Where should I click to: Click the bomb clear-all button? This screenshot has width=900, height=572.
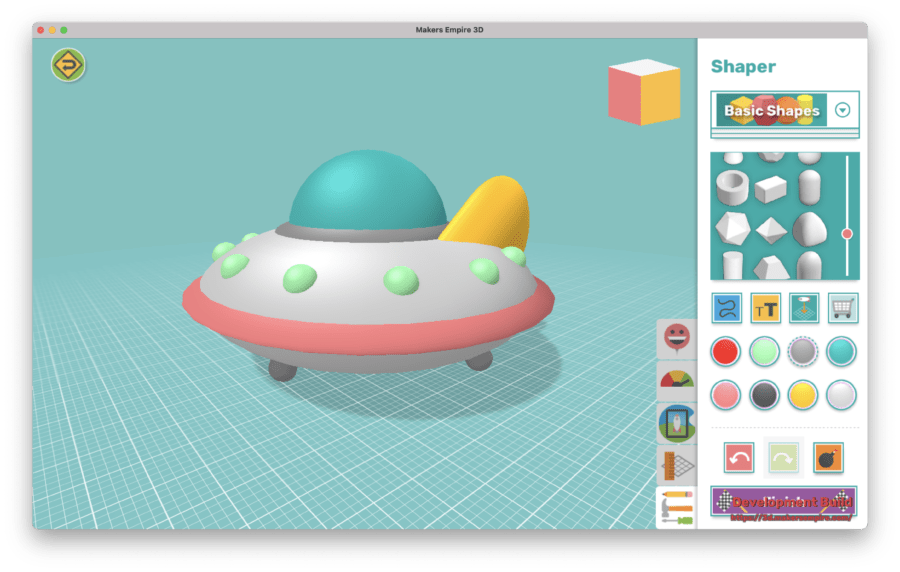pos(828,458)
